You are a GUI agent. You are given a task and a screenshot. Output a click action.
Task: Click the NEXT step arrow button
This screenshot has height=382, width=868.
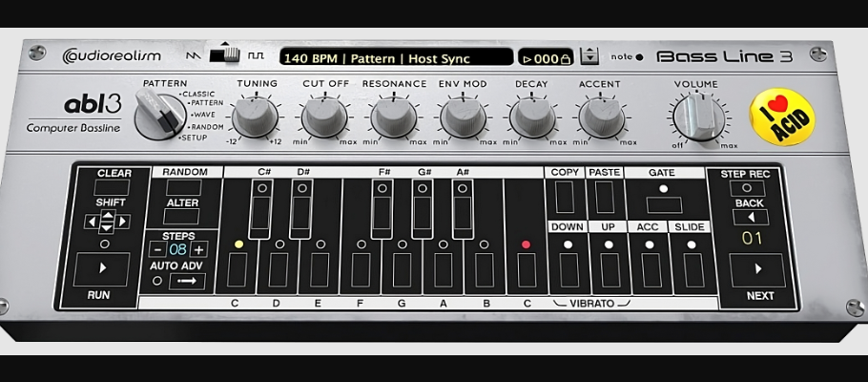tap(757, 270)
